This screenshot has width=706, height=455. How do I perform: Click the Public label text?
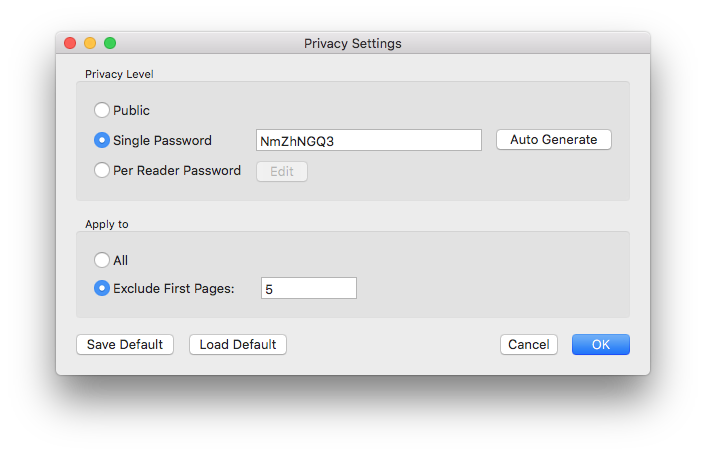131,110
